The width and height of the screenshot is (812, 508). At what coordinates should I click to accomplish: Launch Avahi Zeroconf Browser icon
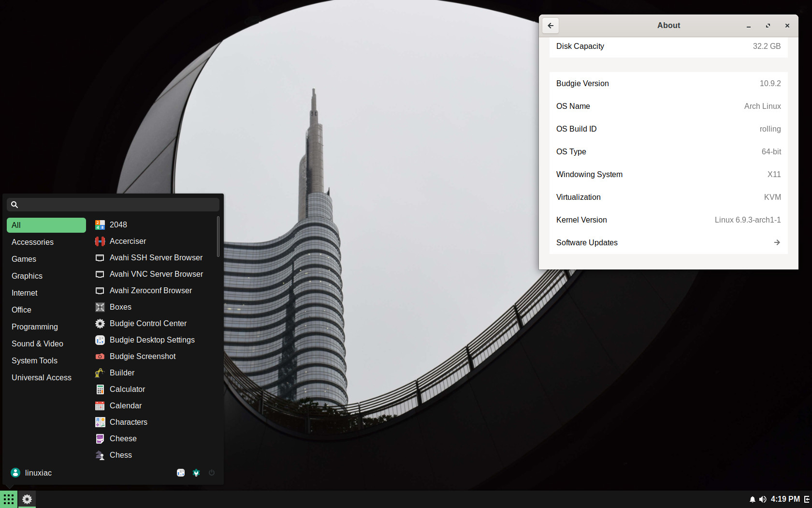[100, 291]
